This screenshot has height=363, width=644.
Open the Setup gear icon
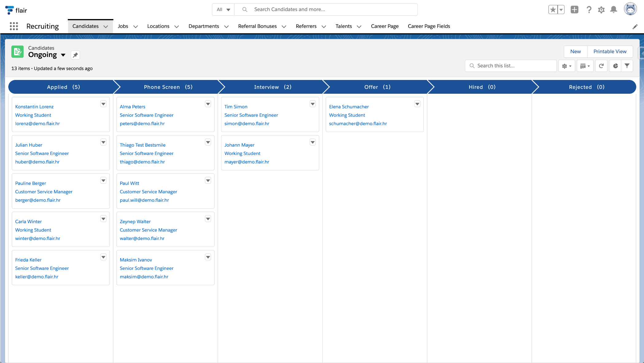pyautogui.click(x=601, y=9)
